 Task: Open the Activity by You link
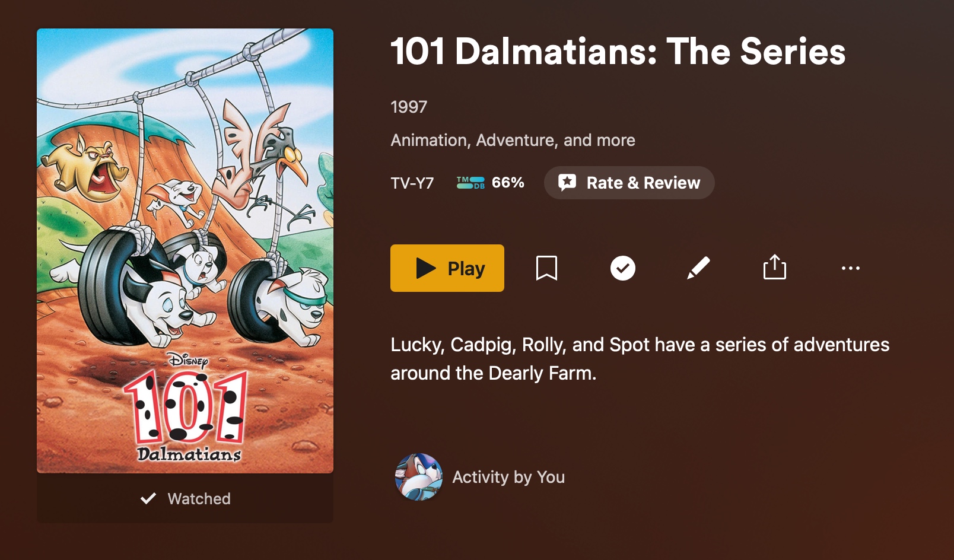click(508, 477)
